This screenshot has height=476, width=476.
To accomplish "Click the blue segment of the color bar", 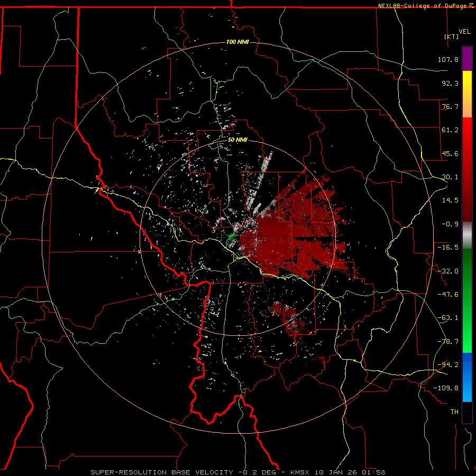I will tap(467, 377).
